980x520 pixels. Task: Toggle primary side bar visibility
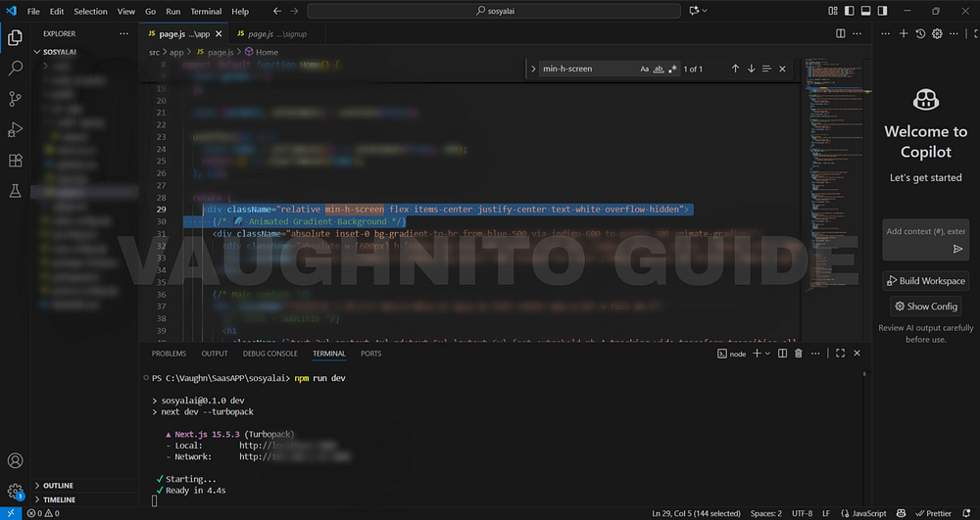click(x=849, y=11)
